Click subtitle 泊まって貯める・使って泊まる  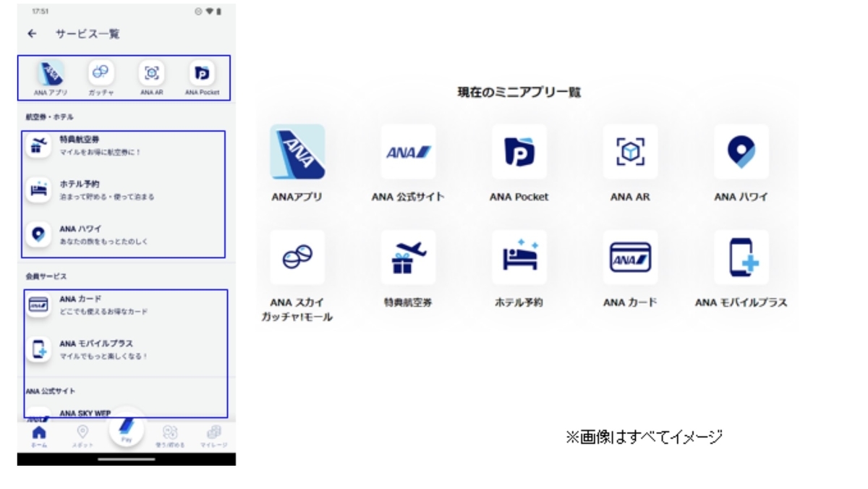pyautogui.click(x=106, y=197)
